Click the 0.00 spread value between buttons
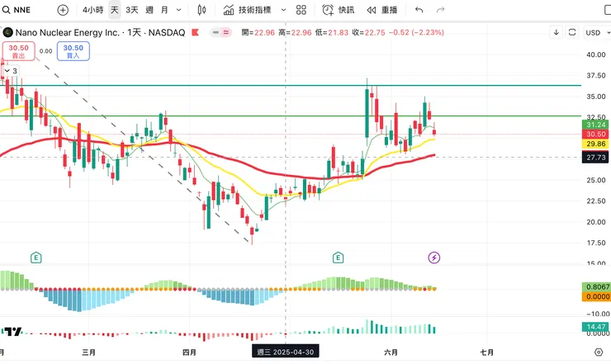This screenshot has width=611, height=364. [x=46, y=51]
